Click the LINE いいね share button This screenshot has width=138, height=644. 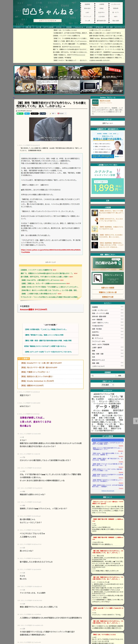tap(20, 113)
